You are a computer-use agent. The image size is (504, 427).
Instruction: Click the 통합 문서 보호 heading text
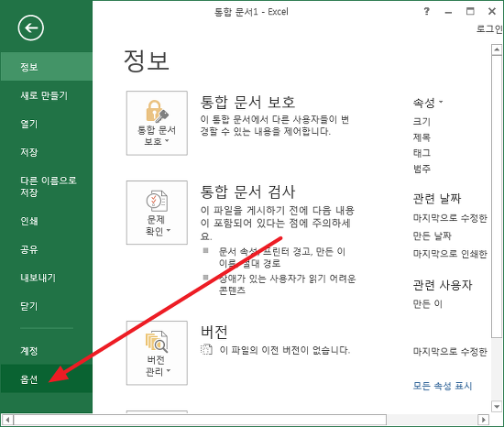(x=247, y=102)
